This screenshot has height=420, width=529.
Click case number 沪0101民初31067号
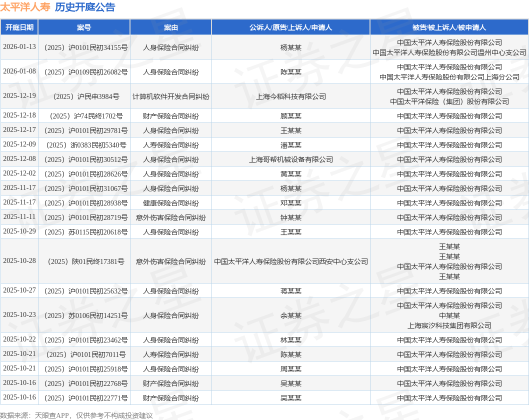[98, 188]
